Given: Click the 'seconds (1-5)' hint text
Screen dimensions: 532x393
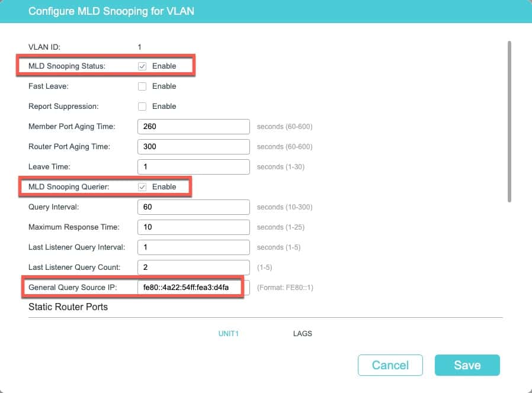Looking at the screenshot, I should click(x=278, y=247).
